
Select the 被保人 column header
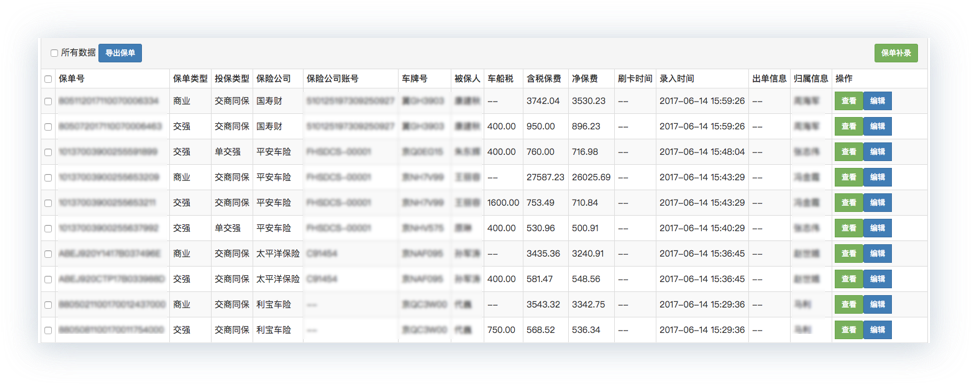(467, 79)
